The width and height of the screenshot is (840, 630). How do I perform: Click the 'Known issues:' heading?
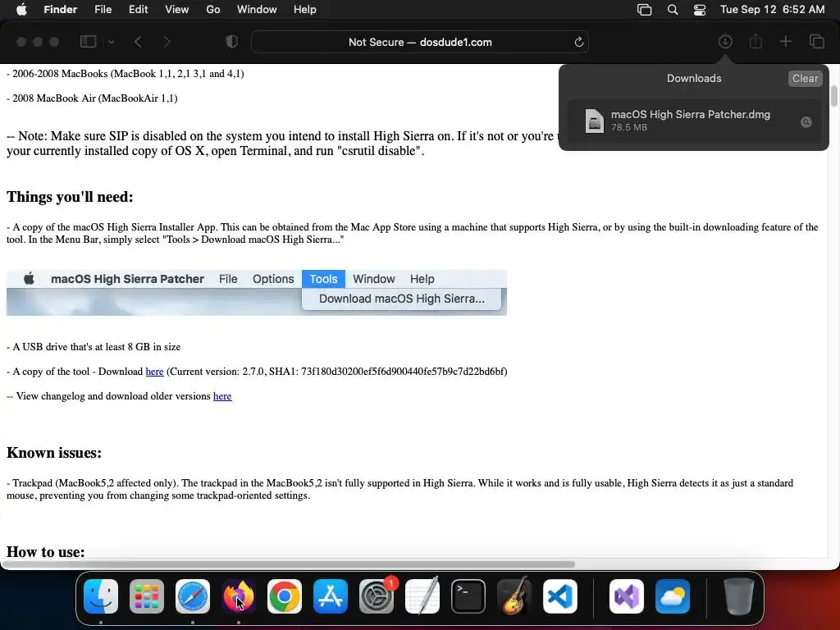pos(54,453)
